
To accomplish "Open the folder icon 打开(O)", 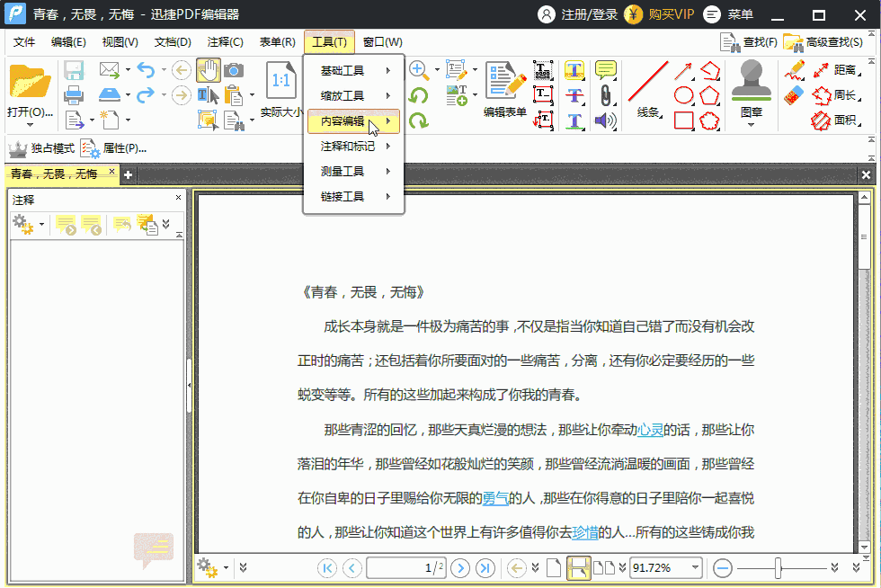I will [x=29, y=82].
